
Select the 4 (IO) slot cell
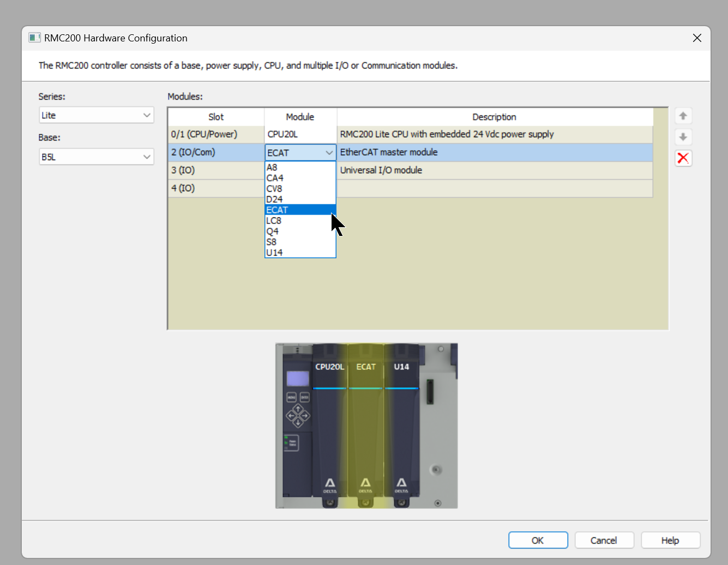(216, 189)
